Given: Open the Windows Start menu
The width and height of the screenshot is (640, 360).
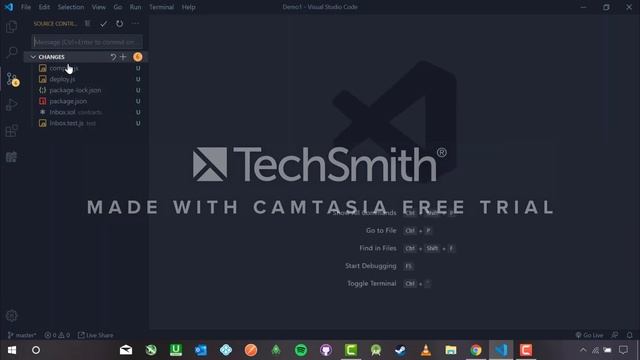Looking at the screenshot, I should click(x=12, y=350).
